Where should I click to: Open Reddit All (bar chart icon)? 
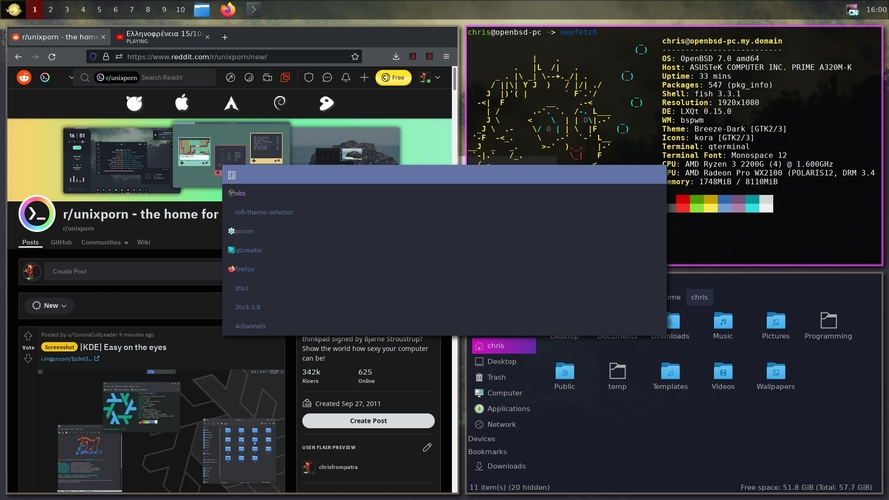pos(249,78)
